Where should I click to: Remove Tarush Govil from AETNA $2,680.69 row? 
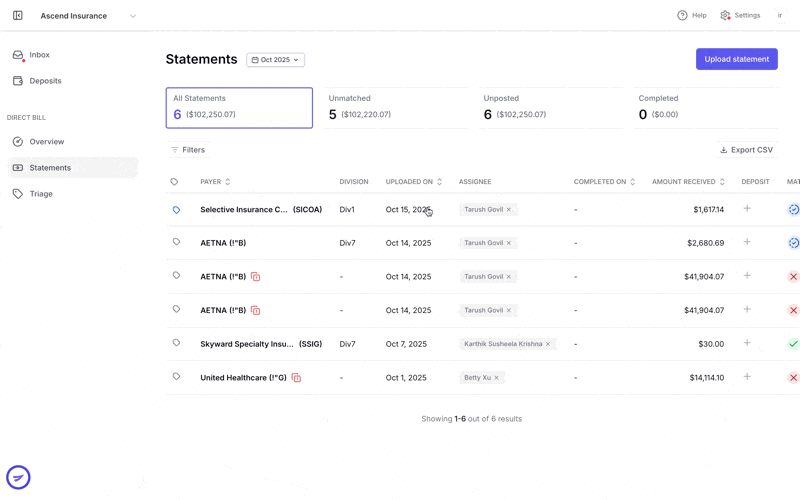point(509,243)
